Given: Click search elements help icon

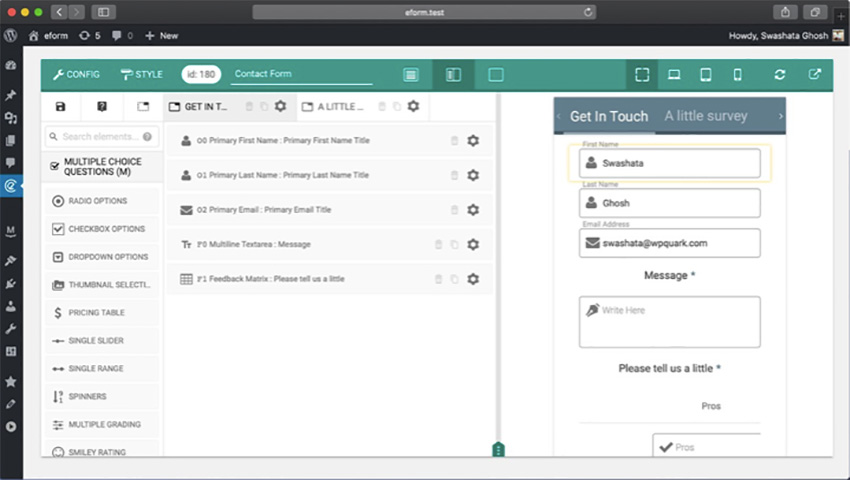Looking at the screenshot, I should click(147, 137).
